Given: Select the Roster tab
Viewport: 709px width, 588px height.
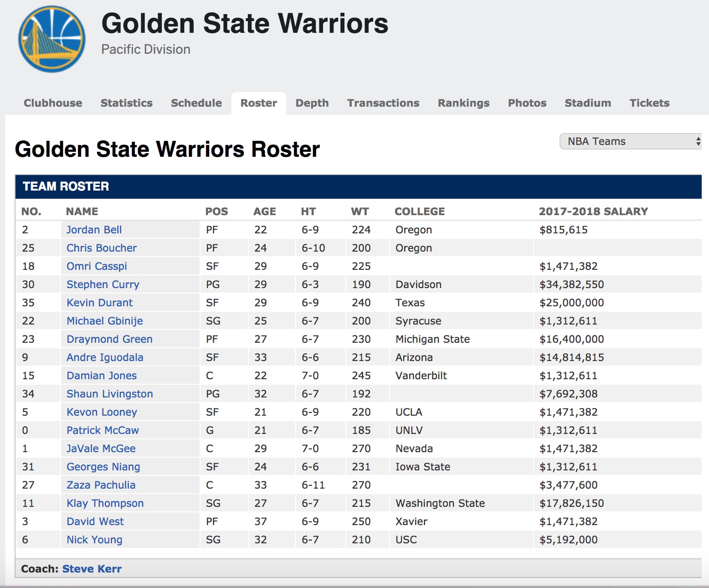Looking at the screenshot, I should 259,103.
